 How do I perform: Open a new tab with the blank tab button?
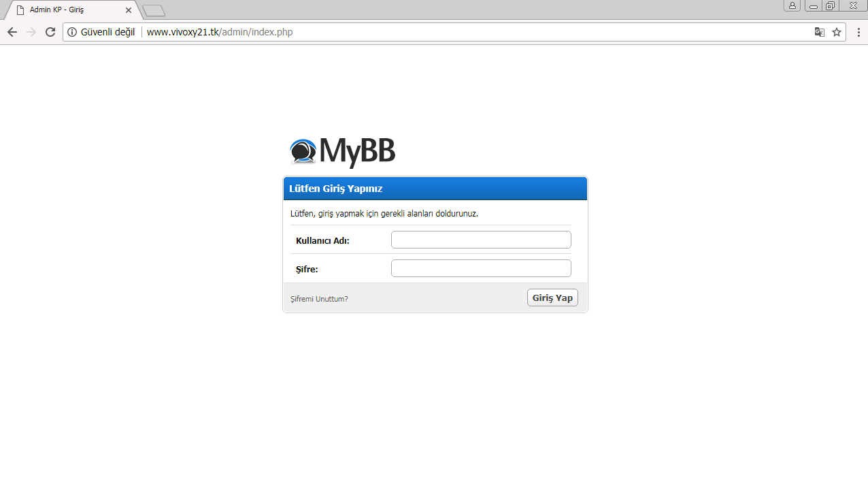pos(154,10)
